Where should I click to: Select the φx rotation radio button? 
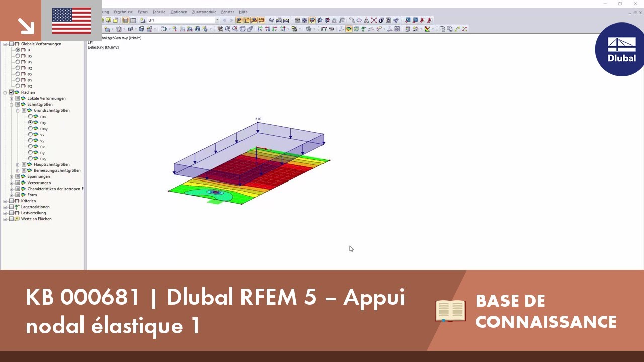18,74
